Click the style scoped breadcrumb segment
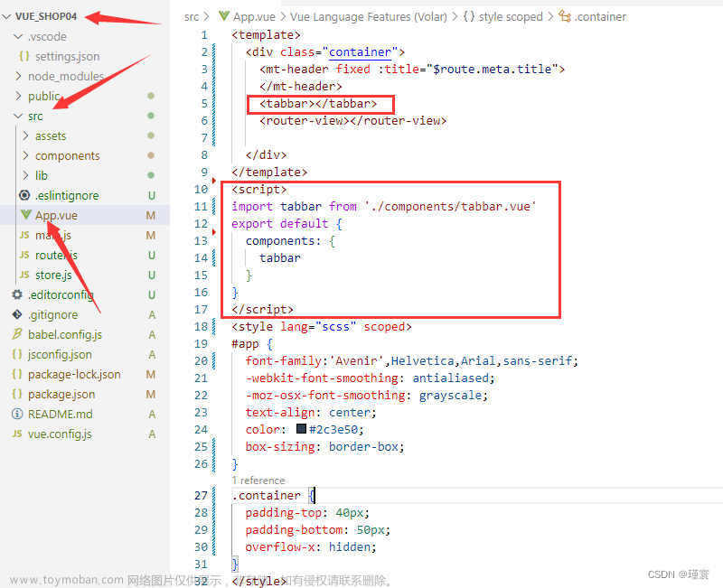Screen dimensions: 723x588 click(511, 17)
